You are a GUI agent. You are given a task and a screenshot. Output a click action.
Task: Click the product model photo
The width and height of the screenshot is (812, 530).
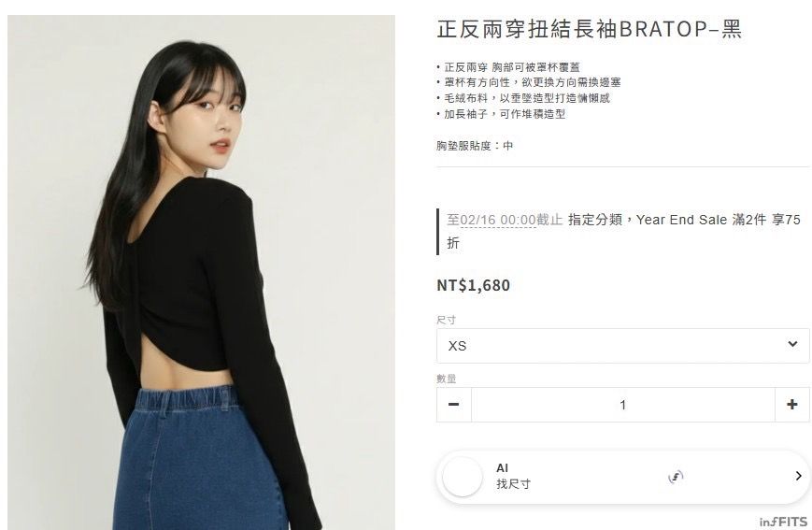[x=202, y=273]
